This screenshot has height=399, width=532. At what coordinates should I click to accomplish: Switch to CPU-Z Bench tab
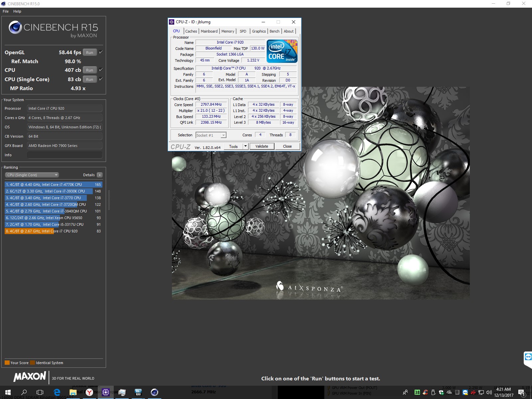(x=275, y=31)
